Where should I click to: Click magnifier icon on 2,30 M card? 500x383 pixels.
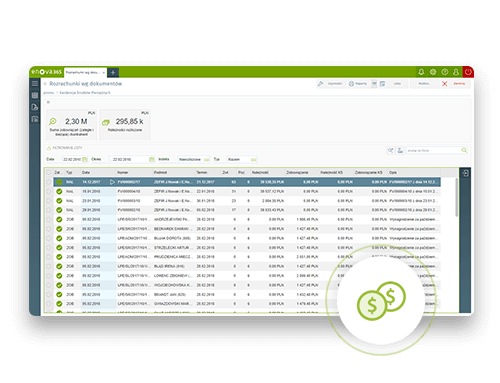click(x=53, y=122)
